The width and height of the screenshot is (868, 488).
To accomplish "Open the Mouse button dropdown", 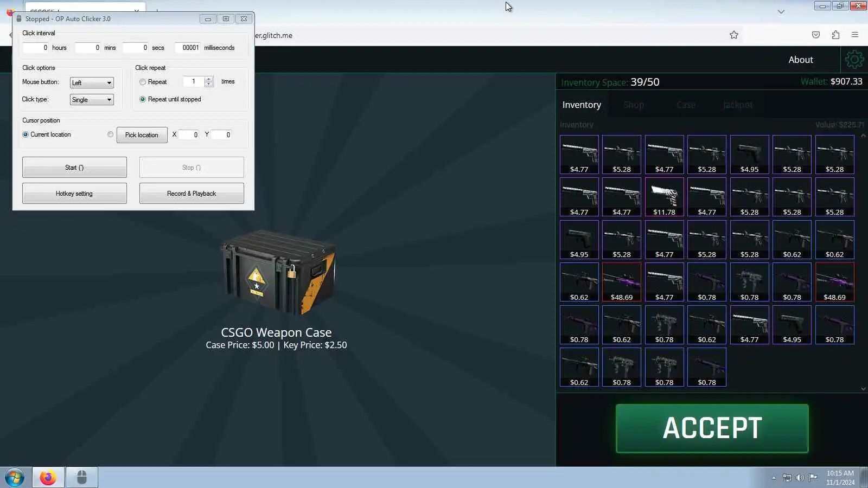I will pyautogui.click(x=92, y=83).
